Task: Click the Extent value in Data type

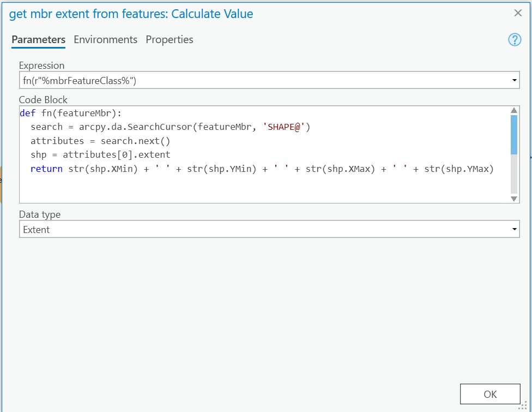Action: (37, 230)
